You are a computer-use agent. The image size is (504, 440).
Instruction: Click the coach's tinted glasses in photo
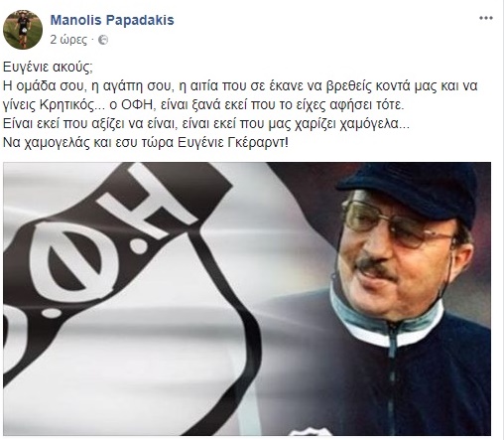coord(395,221)
